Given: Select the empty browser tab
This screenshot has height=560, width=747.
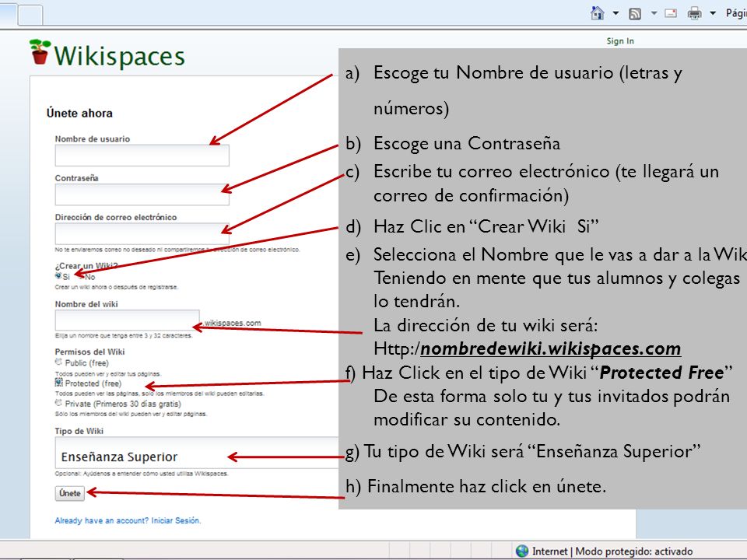Looking at the screenshot, I should pyautogui.click(x=30, y=15).
